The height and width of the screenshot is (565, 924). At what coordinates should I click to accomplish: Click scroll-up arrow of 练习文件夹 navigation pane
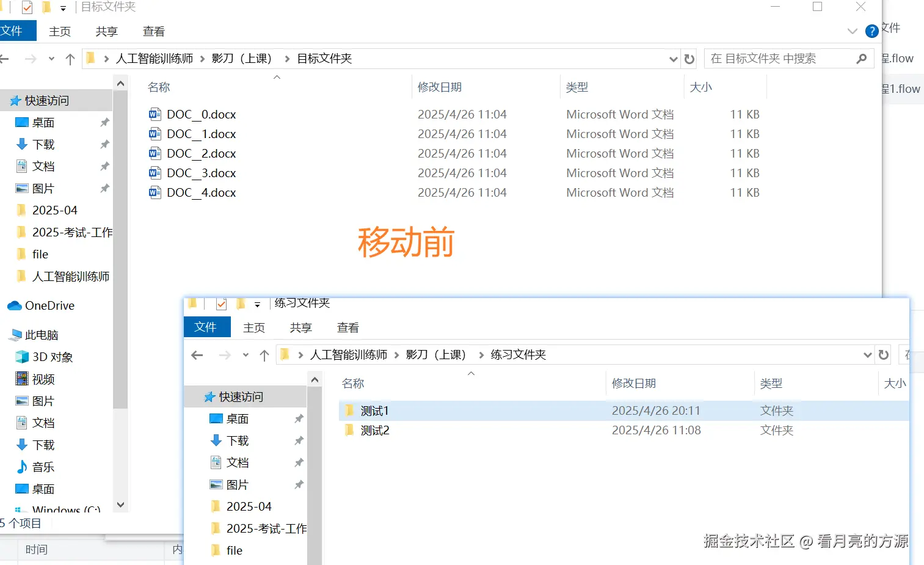point(315,380)
